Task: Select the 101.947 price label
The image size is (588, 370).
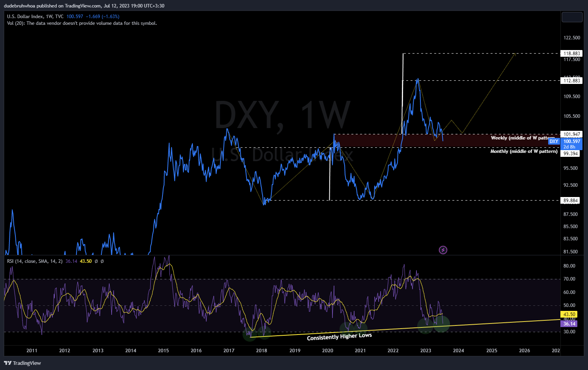Action: point(571,134)
